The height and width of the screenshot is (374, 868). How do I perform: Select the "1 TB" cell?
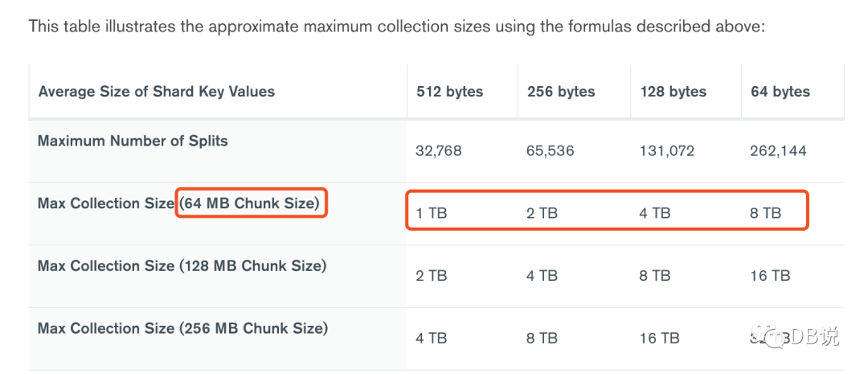click(432, 213)
